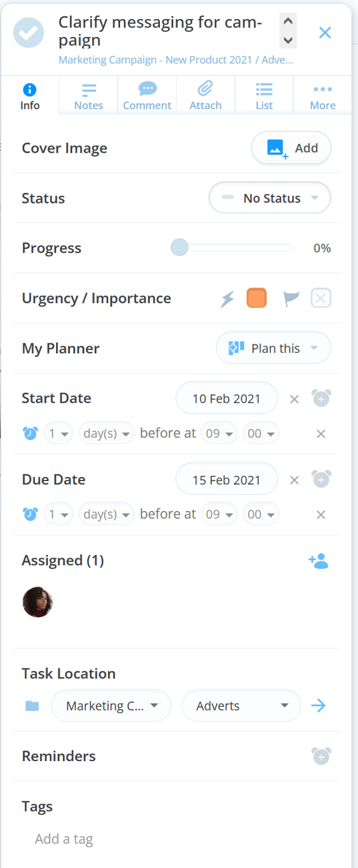
Task: Open the No Status dropdown
Action: pyautogui.click(x=270, y=198)
